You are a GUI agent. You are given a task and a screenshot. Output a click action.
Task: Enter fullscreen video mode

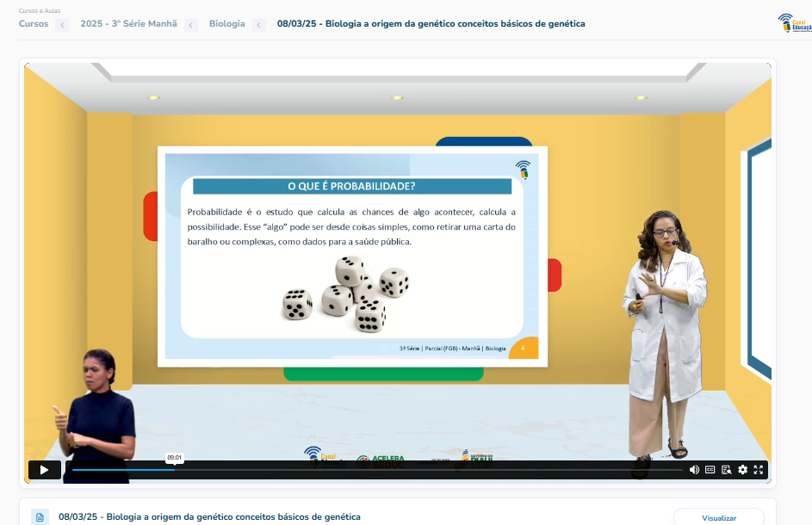(x=758, y=470)
